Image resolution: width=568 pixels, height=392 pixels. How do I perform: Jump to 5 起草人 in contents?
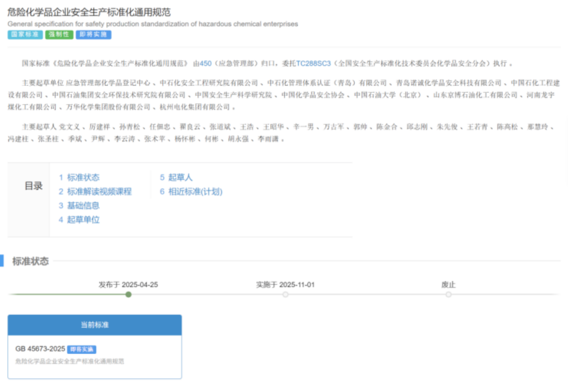pyautogui.click(x=176, y=177)
